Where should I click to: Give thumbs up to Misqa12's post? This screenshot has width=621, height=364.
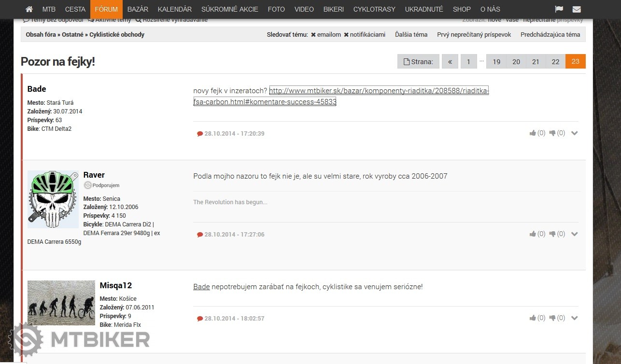point(533,318)
